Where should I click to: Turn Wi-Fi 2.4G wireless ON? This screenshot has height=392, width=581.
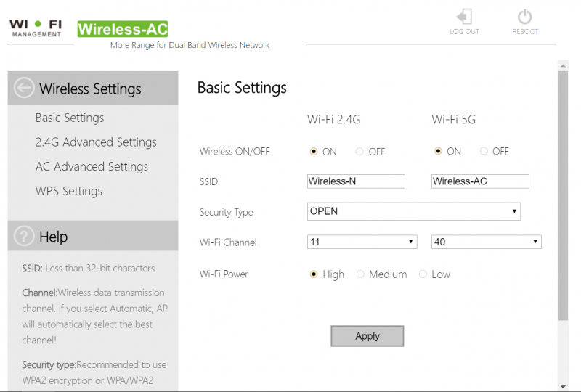[x=314, y=152]
